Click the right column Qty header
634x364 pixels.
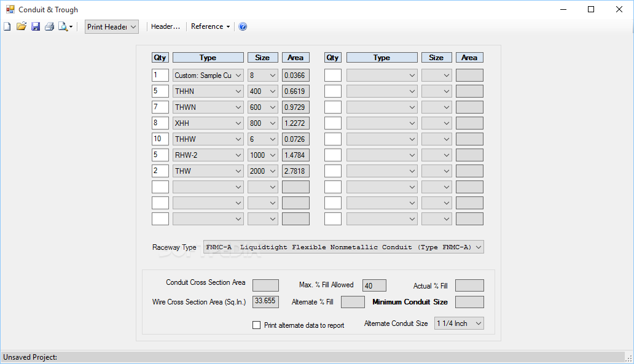(x=333, y=57)
